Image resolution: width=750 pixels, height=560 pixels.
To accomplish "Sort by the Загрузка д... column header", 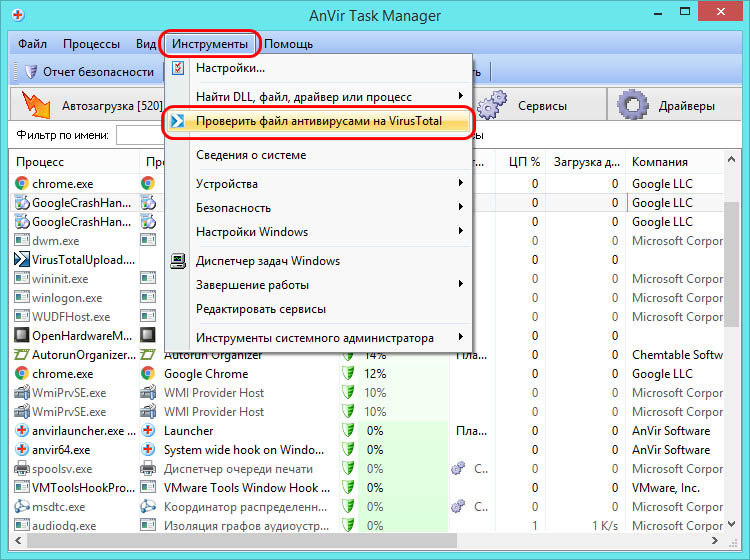I will point(586,162).
